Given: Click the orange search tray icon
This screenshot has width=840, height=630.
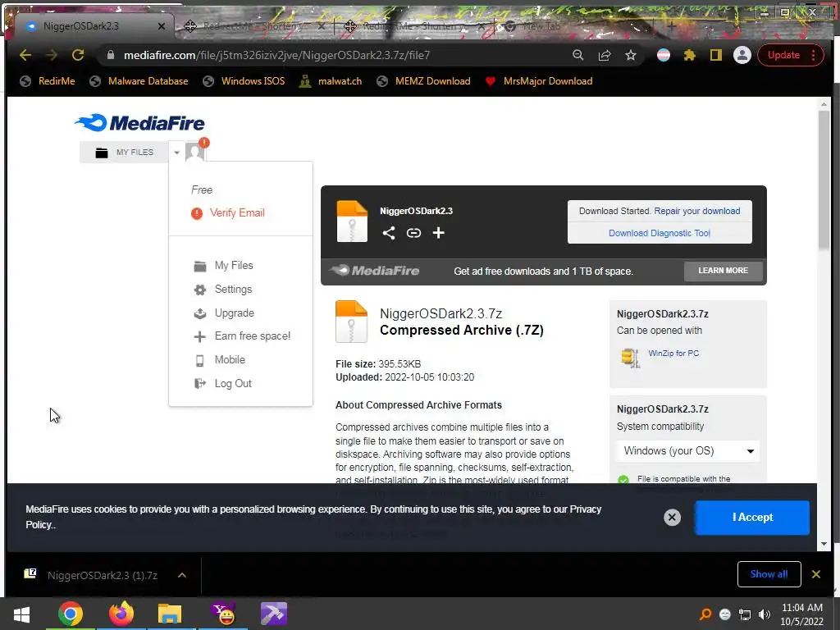Looking at the screenshot, I should pyautogui.click(x=705, y=614).
